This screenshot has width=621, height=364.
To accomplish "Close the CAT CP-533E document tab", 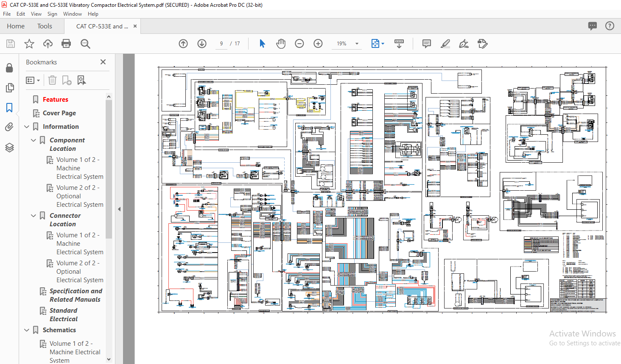I will click(135, 26).
